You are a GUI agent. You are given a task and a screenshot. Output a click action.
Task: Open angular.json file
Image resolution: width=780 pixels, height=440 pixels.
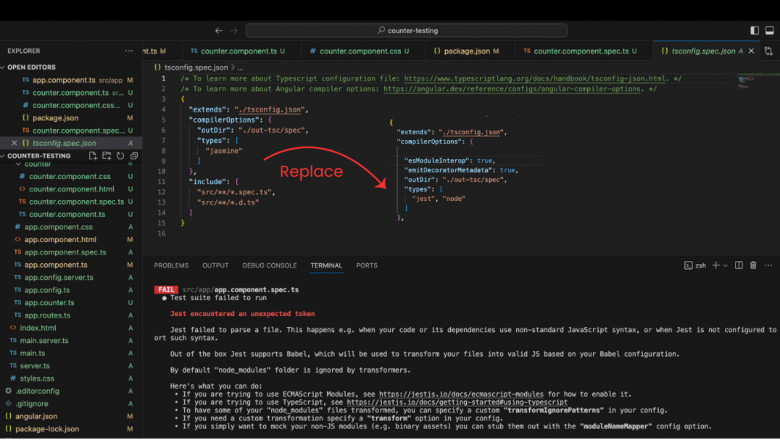point(36,416)
